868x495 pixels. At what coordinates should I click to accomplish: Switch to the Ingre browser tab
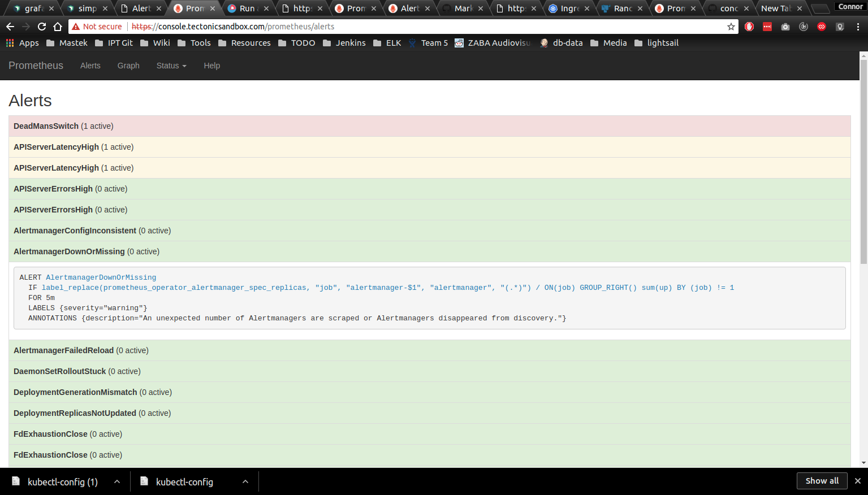coord(568,8)
